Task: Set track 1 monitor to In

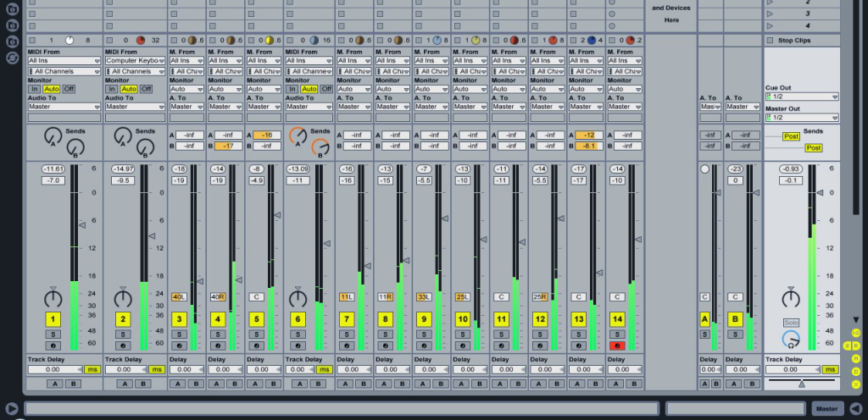Action: pos(34,89)
